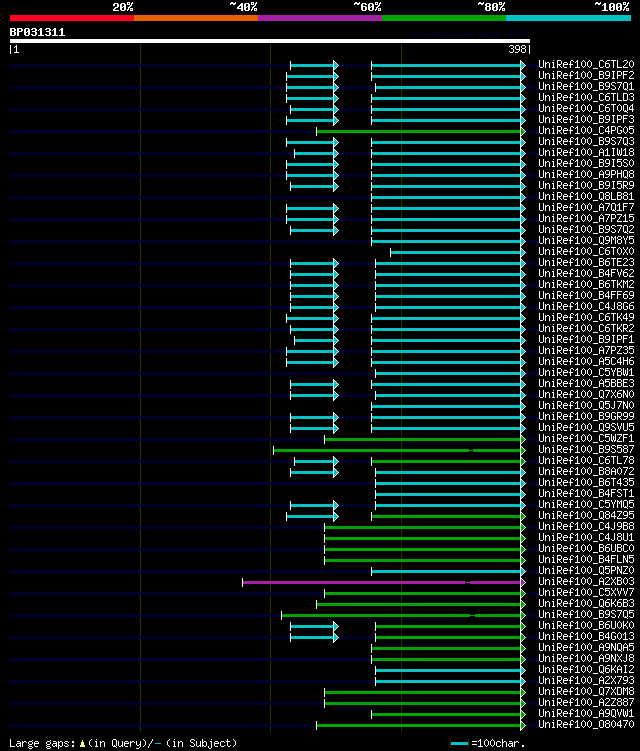Click on UniRef100_Q7X6N0 label
640x751 pixels.
(x=586, y=395)
